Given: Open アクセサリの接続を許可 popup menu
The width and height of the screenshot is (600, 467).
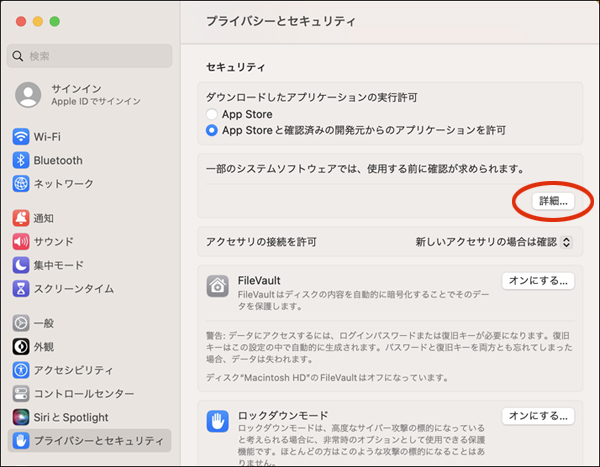Looking at the screenshot, I should pos(494,242).
